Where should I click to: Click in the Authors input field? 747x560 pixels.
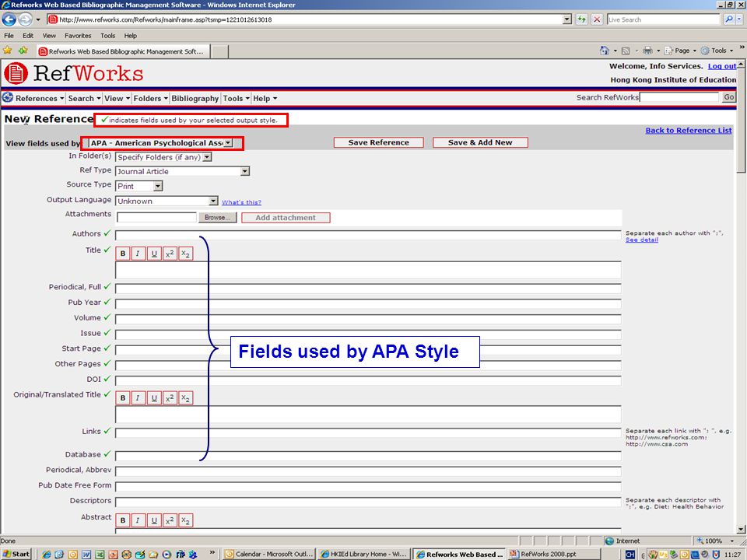(368, 235)
